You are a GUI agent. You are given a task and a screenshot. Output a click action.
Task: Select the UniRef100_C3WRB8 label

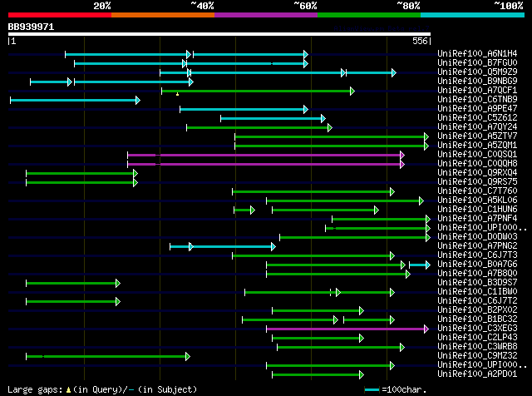477,347
